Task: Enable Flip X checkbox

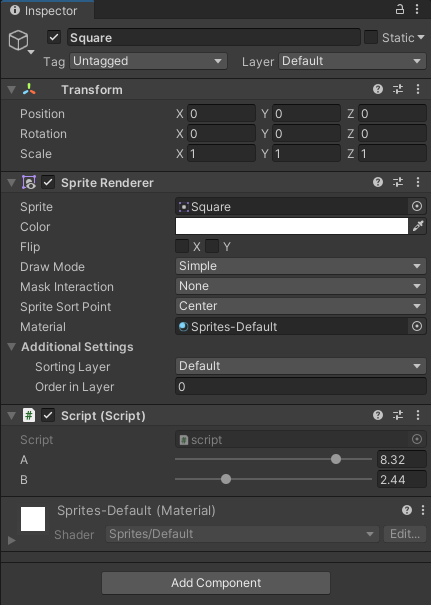Action: 182,246
